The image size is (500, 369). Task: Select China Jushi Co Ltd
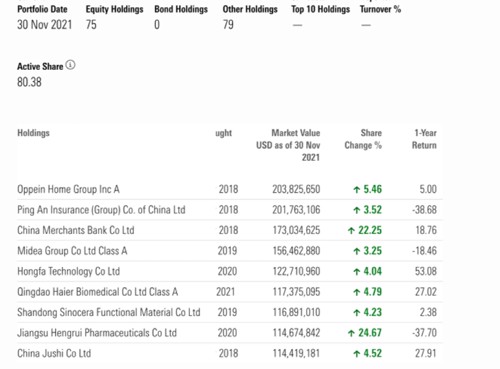coord(54,353)
